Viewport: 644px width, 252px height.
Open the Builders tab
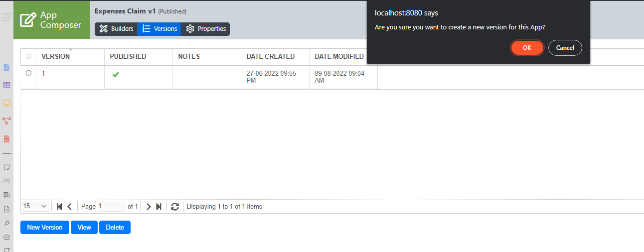click(x=116, y=29)
